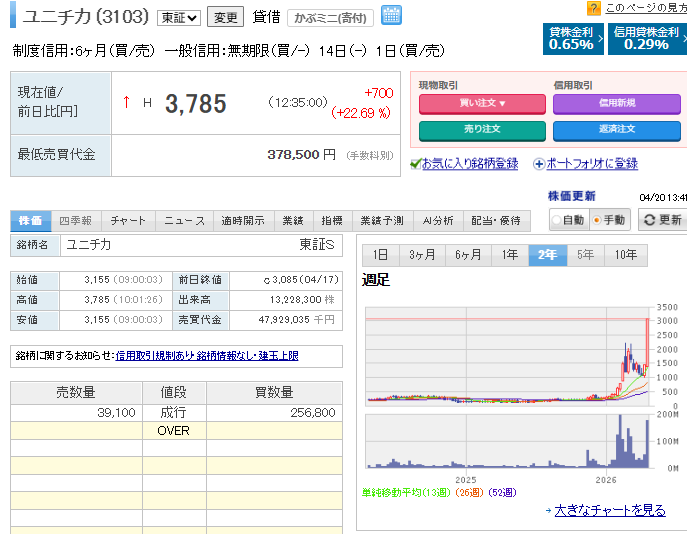Click the refresh arrows 更新 button

coord(663,219)
